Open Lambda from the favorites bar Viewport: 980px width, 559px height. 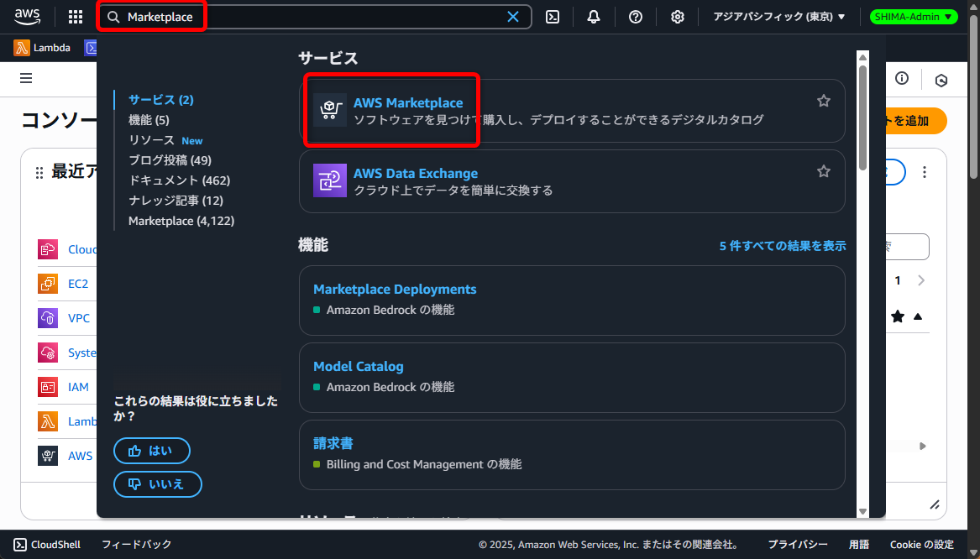(43, 48)
